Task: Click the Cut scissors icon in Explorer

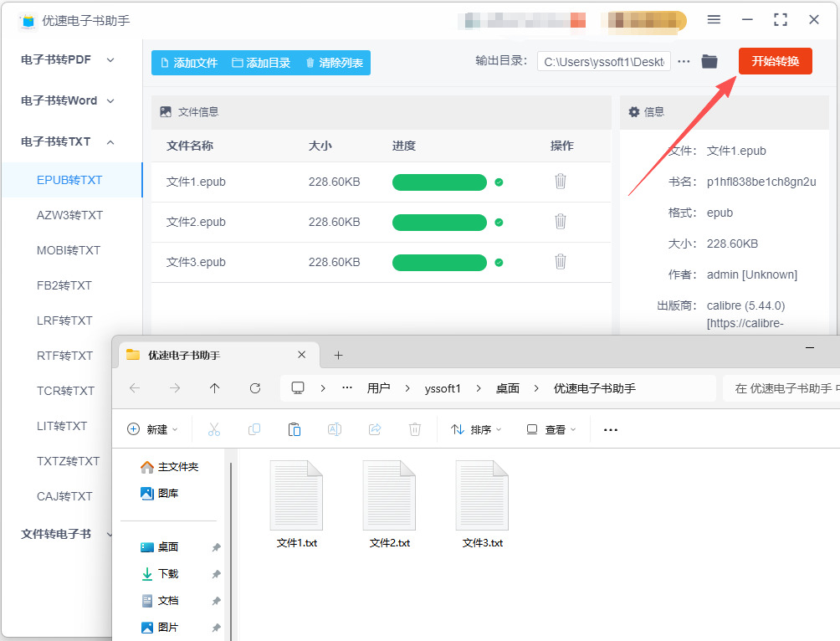Action: coord(213,429)
